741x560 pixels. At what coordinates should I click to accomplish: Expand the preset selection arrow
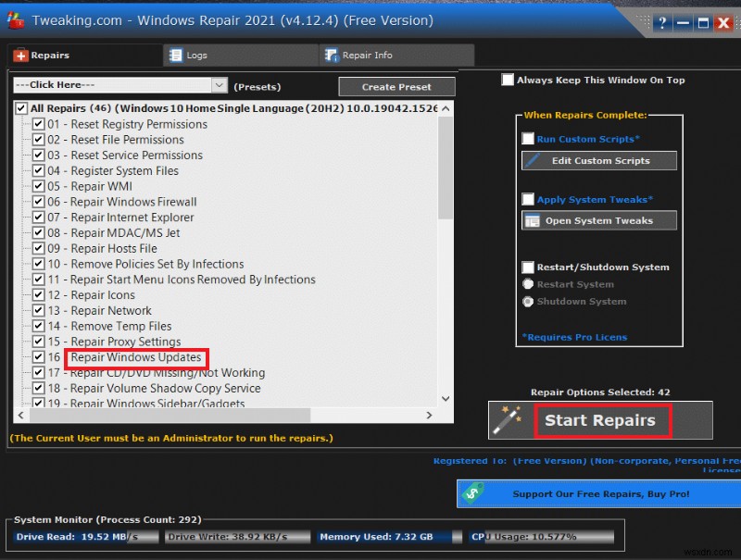[x=219, y=84]
